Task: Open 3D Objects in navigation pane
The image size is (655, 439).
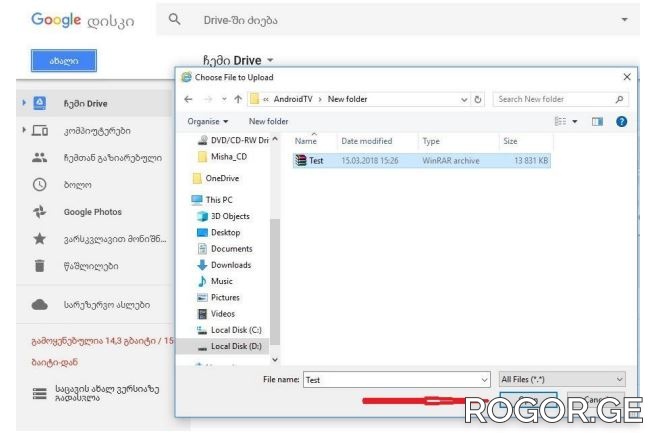Action: [223, 216]
